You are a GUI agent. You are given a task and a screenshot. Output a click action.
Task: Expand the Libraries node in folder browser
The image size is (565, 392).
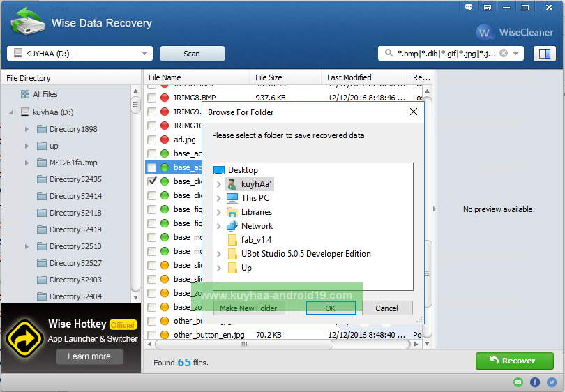click(x=219, y=212)
